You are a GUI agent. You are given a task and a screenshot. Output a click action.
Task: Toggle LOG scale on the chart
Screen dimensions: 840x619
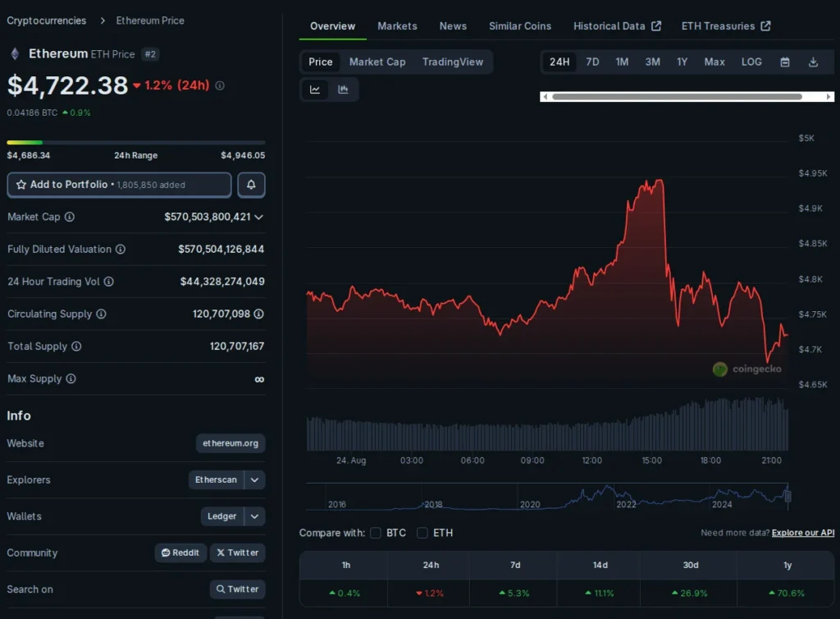coord(751,62)
